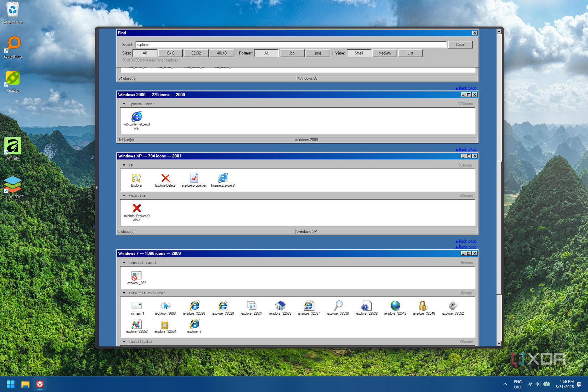588x392 pixels.
Task: Filter icons by 32x32 size
Action: coord(196,53)
